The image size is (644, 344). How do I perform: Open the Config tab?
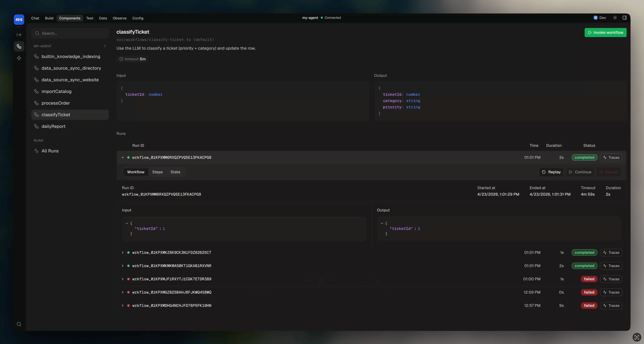pyautogui.click(x=138, y=18)
